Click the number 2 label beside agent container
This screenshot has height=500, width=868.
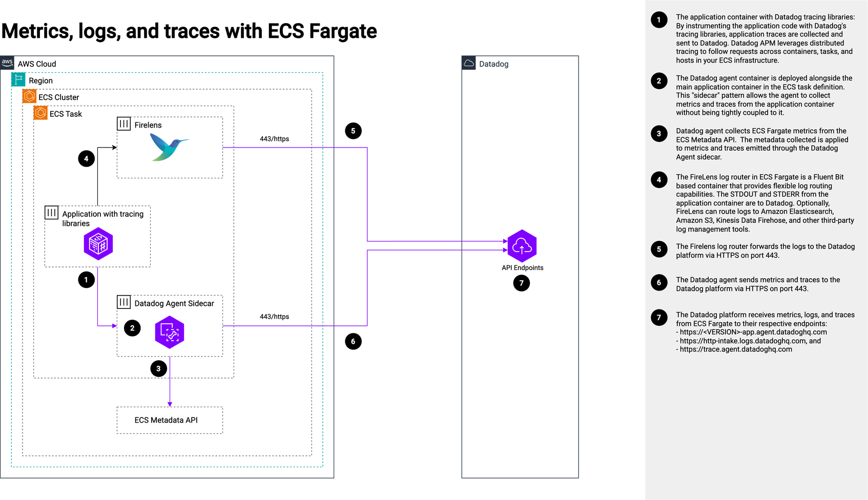tap(132, 328)
